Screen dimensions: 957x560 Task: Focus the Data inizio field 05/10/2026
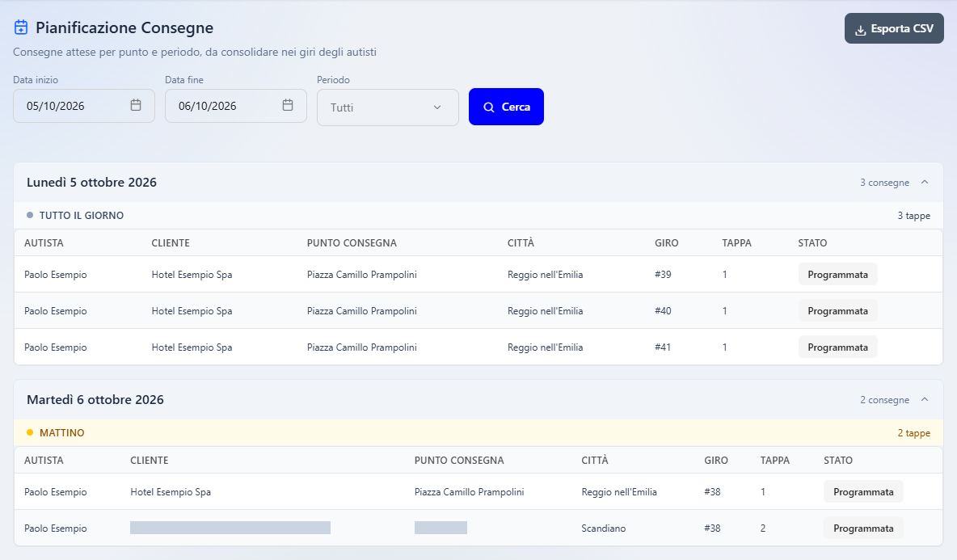pos(83,106)
